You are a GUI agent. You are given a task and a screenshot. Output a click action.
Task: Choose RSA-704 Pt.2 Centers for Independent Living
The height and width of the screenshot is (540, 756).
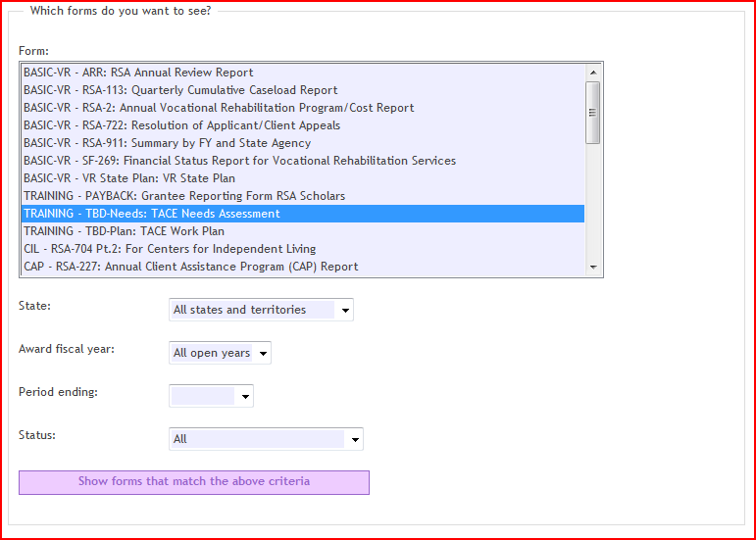(303, 249)
